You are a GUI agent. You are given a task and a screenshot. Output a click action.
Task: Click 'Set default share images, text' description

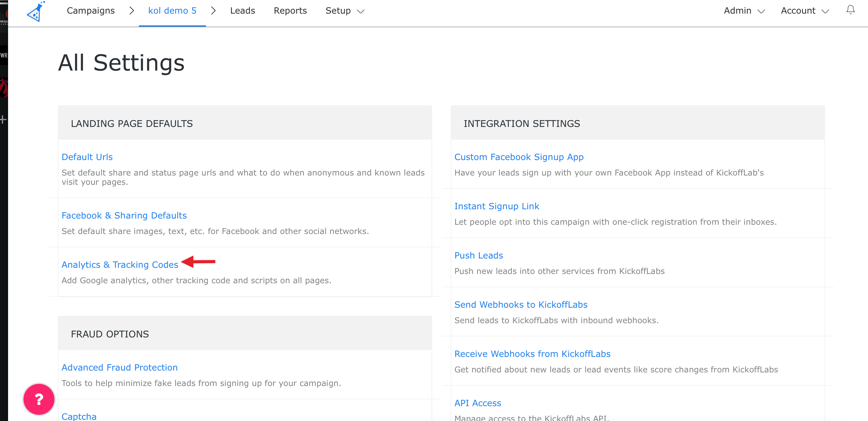coord(215,231)
